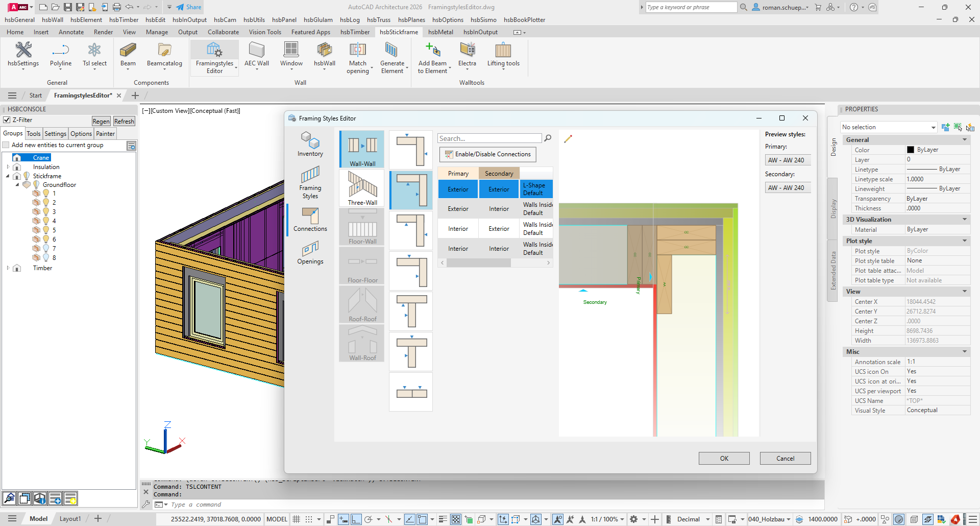Click the hsbWall ribbon icon
Image resolution: width=980 pixels, height=526 pixels.
(324, 55)
